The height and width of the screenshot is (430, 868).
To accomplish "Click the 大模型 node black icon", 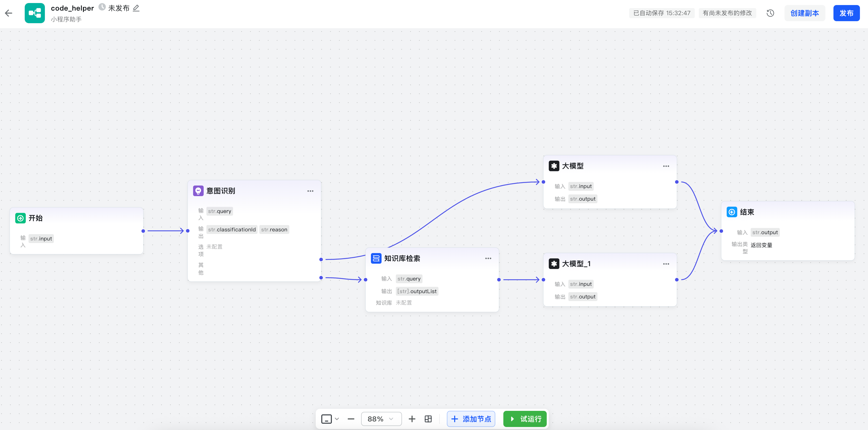I will (x=554, y=166).
